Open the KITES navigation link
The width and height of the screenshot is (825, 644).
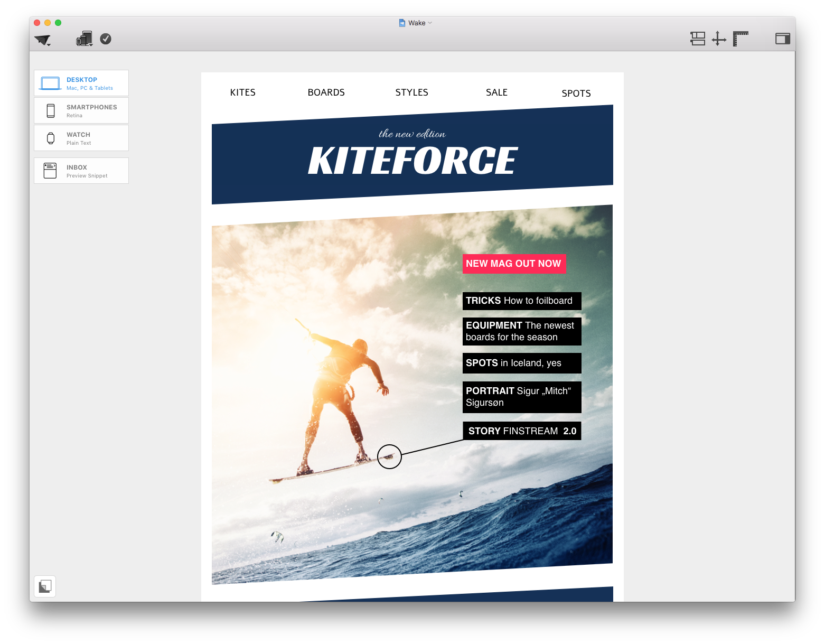coord(243,92)
